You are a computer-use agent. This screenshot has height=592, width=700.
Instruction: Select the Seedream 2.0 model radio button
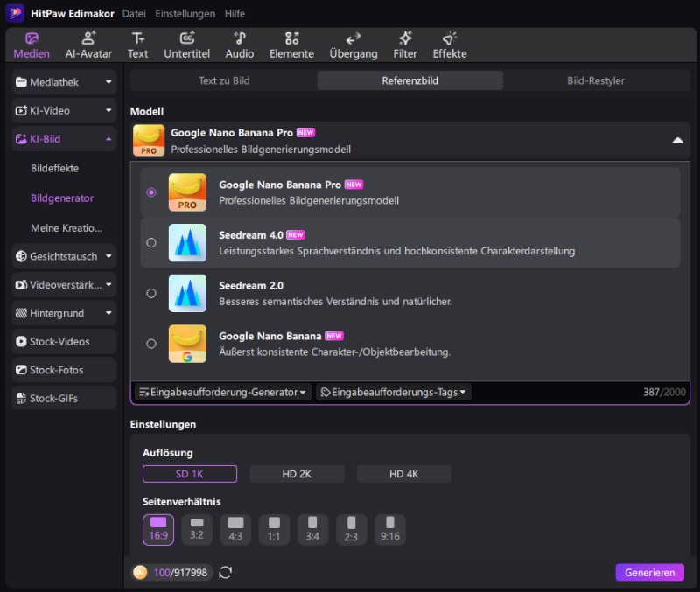(x=151, y=294)
